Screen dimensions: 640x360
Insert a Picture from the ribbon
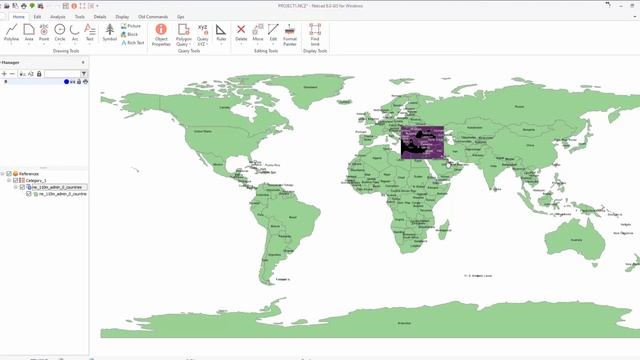click(x=131, y=26)
